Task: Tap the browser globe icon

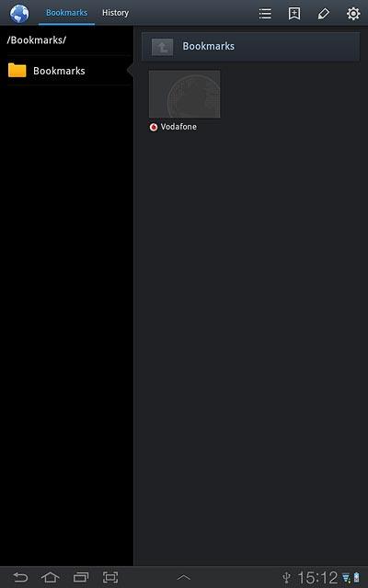Action: (x=19, y=13)
